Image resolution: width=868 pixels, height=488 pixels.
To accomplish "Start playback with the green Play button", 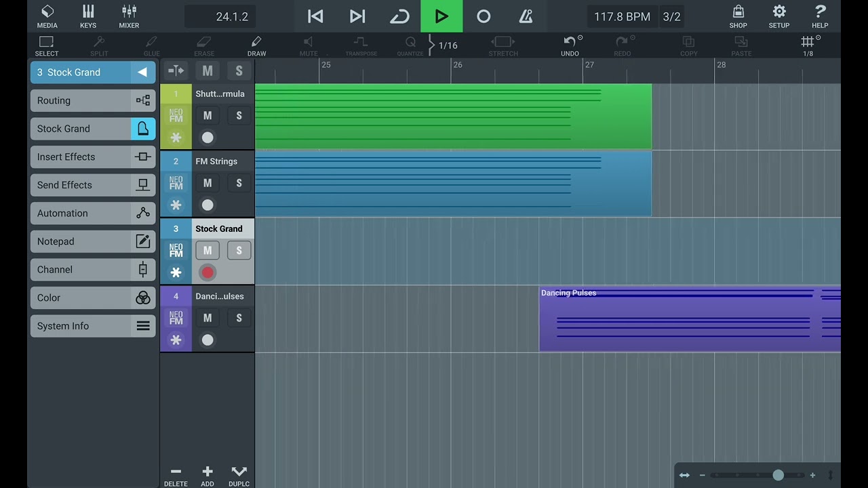I will (x=441, y=16).
